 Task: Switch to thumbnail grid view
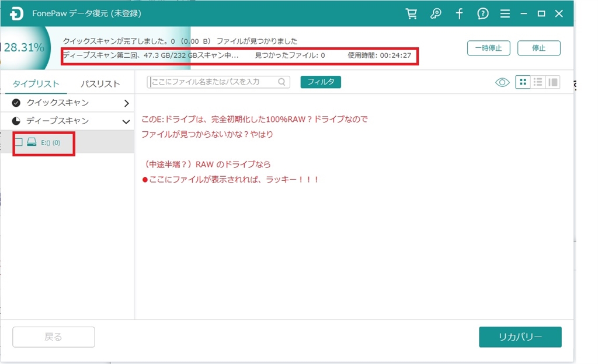[523, 82]
